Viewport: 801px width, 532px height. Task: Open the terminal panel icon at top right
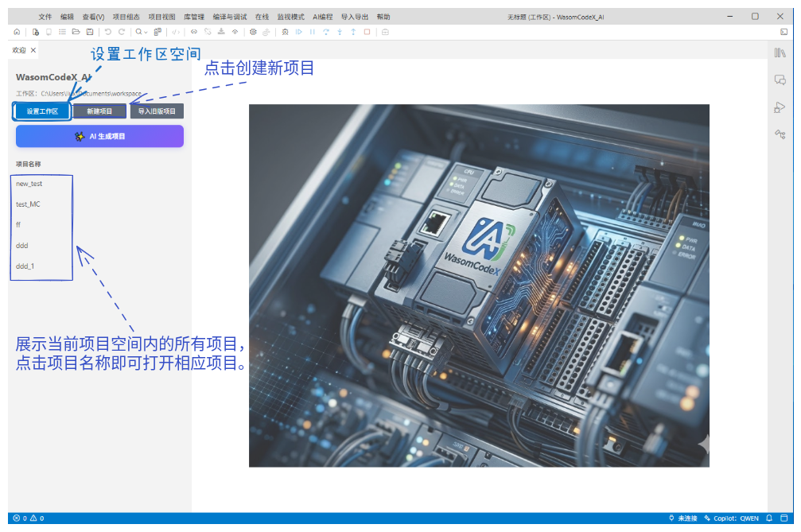pyautogui.click(x=784, y=32)
